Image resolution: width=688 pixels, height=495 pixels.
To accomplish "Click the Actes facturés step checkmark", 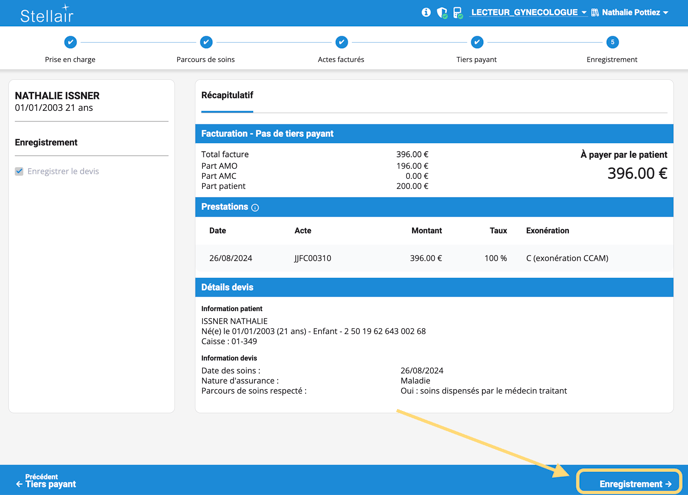I will click(x=341, y=42).
